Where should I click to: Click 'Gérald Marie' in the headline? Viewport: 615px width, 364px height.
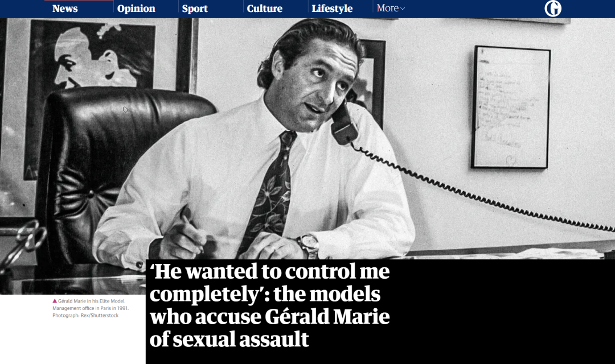tap(327, 317)
